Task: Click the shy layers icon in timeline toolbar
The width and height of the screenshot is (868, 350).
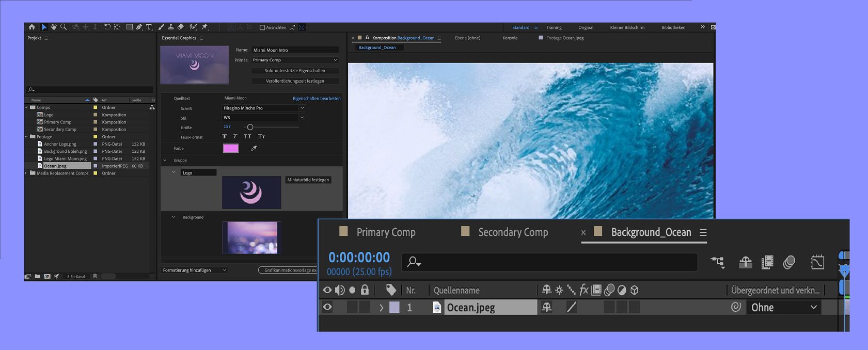Action: click(x=745, y=262)
